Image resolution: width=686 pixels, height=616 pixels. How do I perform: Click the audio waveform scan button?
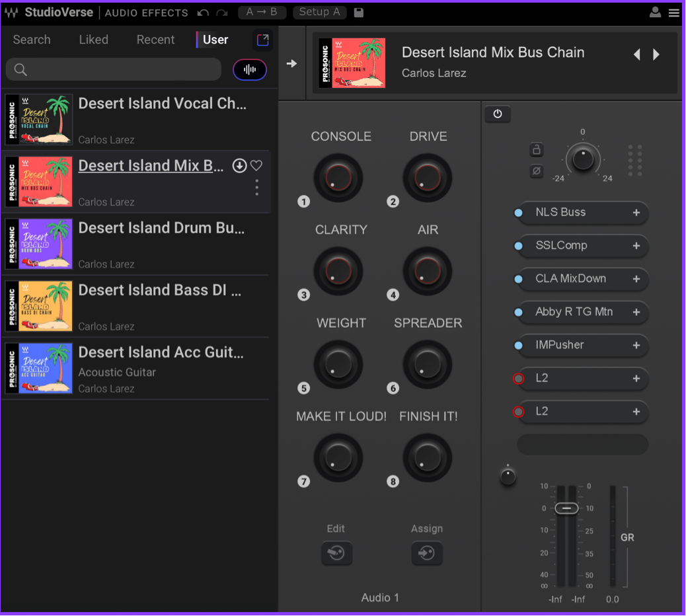[250, 69]
